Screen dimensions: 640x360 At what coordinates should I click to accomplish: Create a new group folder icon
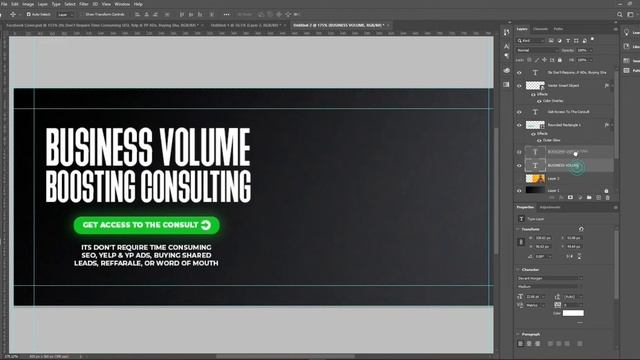589,198
